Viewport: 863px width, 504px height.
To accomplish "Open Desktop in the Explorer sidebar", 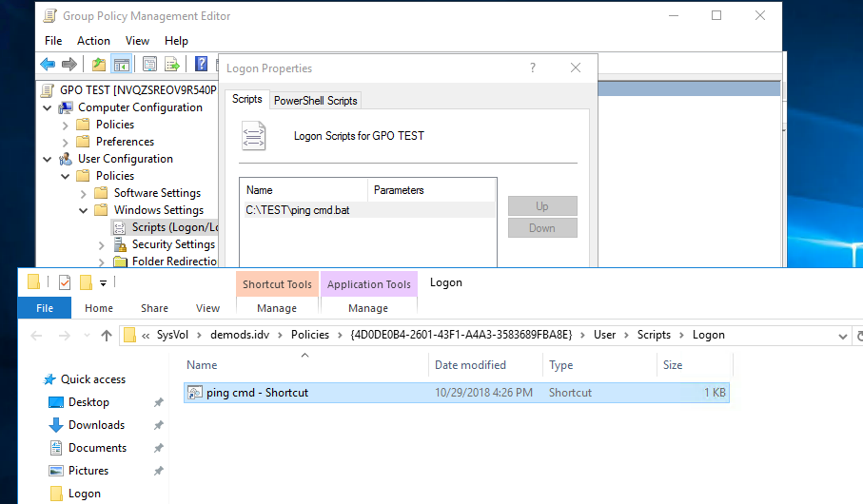I will point(88,402).
